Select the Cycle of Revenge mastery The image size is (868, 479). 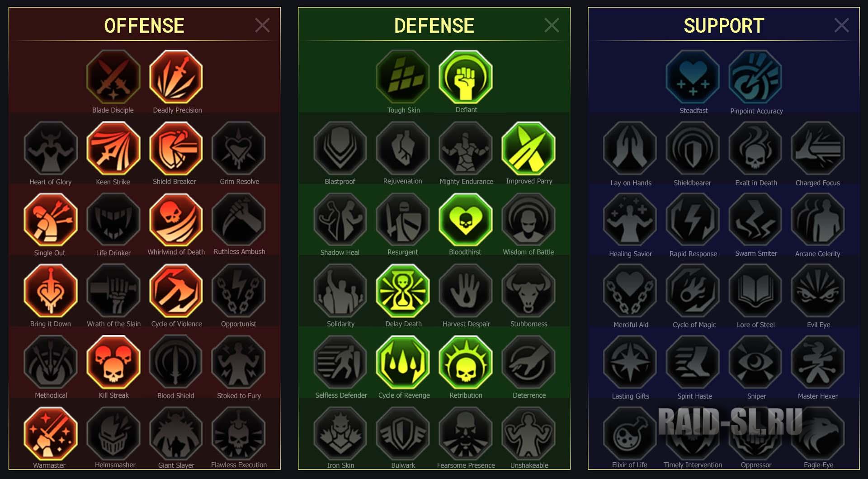tap(403, 362)
